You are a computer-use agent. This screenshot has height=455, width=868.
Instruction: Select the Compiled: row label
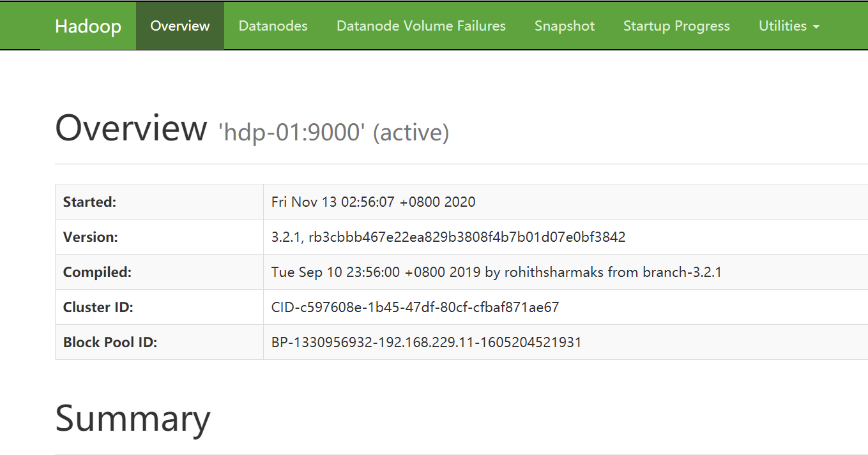pos(97,272)
